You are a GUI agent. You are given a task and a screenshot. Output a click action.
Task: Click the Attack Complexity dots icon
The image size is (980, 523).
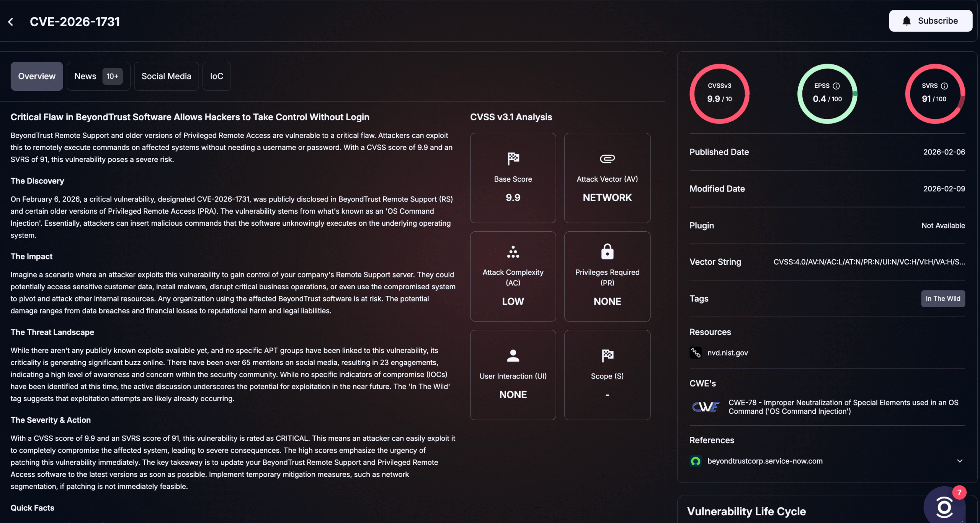coord(513,252)
